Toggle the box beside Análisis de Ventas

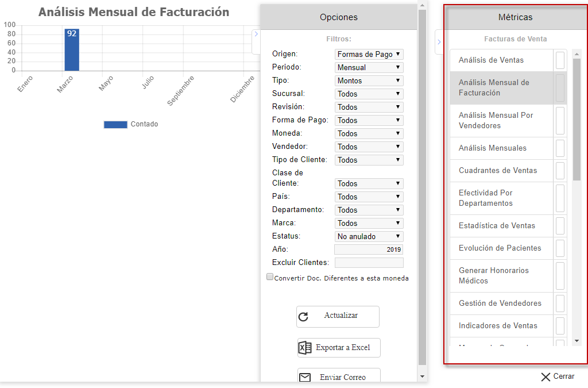(x=560, y=60)
